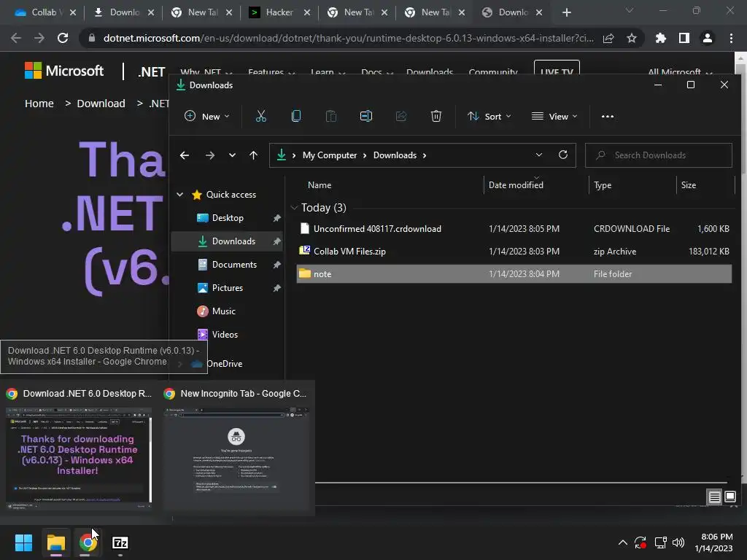747x560 pixels.
Task: Open the New dropdown in Explorer
Action: (x=206, y=116)
